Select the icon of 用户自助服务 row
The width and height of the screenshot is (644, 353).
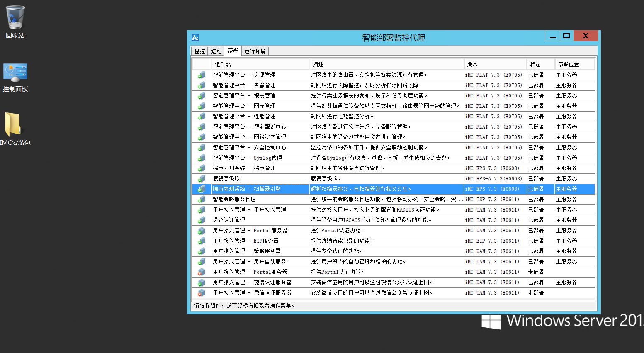coord(202,262)
